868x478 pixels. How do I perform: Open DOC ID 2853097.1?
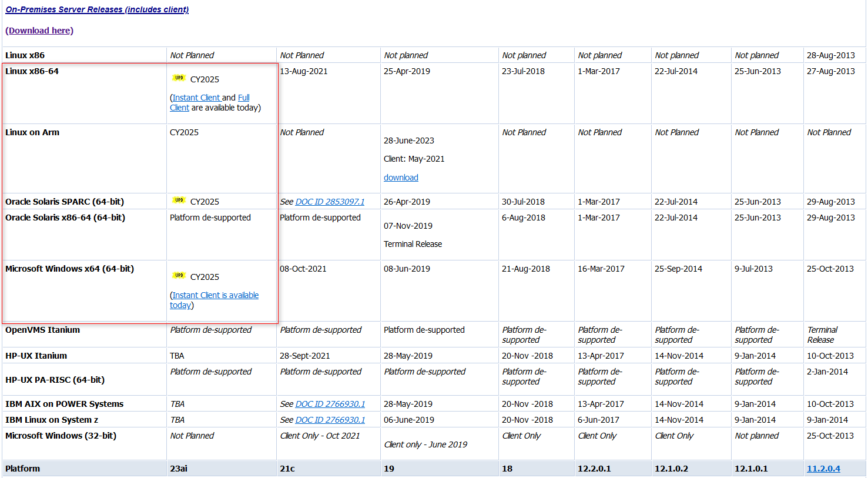point(330,202)
